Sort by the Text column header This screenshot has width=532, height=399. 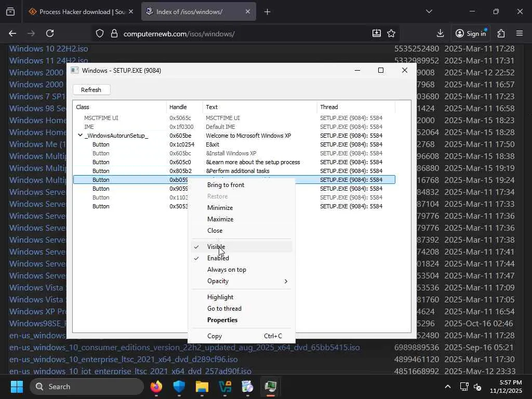tap(260, 107)
